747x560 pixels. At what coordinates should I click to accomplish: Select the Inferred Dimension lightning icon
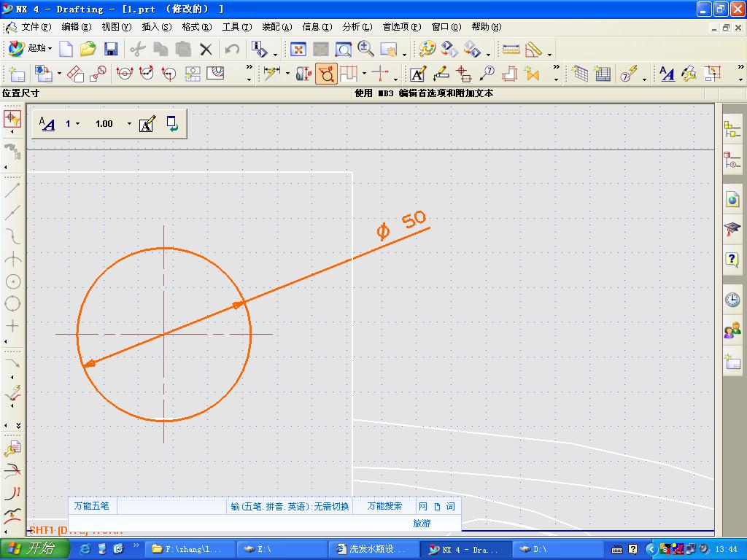[x=271, y=74]
